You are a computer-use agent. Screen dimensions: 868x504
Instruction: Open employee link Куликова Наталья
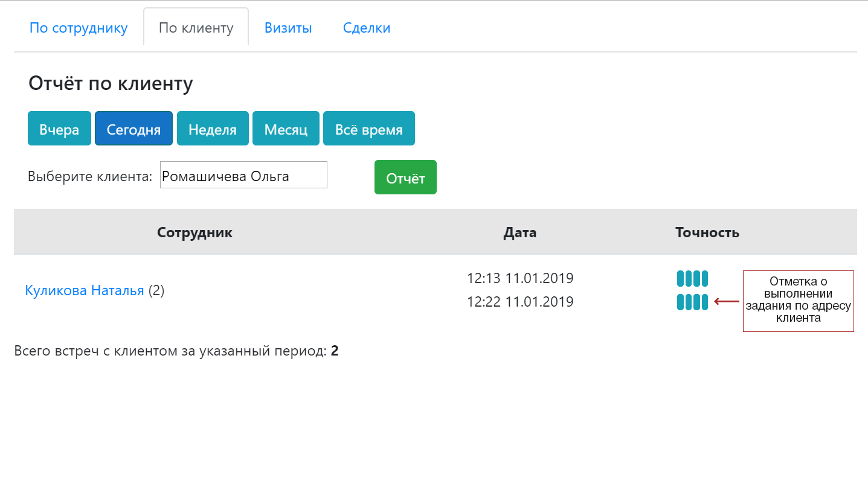[85, 290]
